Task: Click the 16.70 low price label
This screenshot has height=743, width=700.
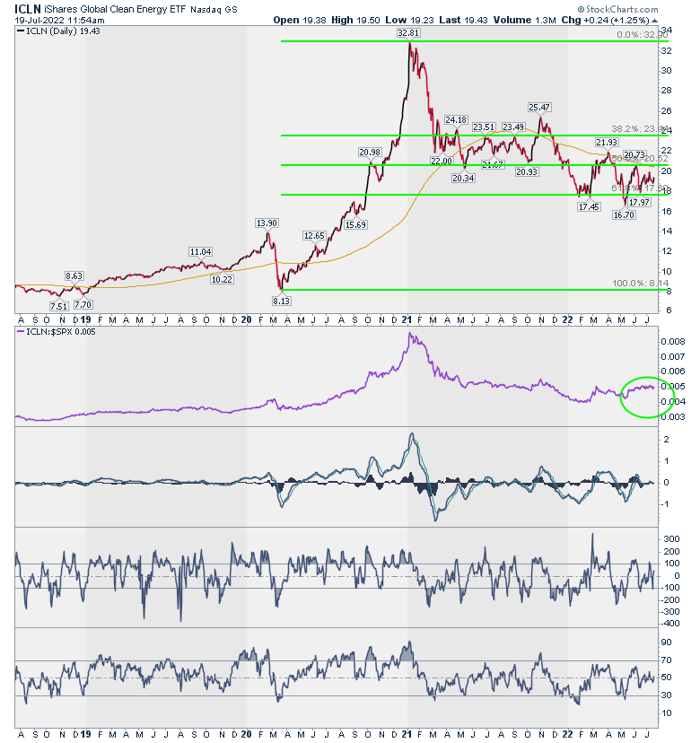Action: 624,214
